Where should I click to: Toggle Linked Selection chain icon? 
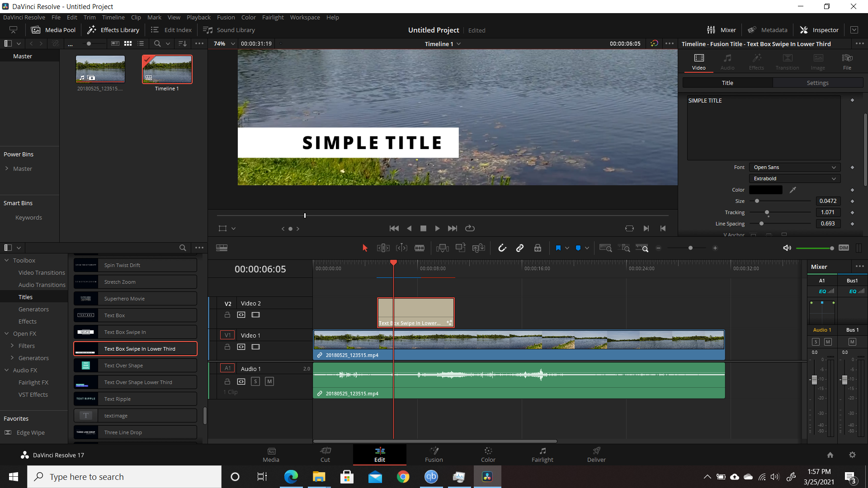(x=520, y=248)
